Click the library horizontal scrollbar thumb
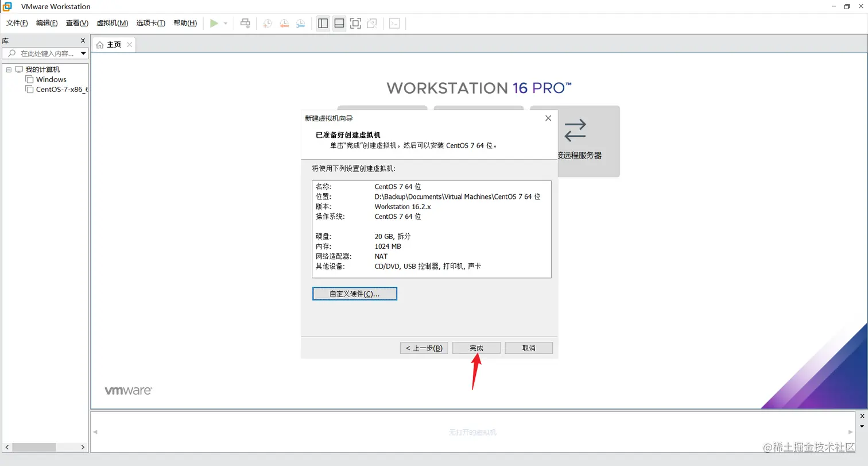This screenshot has width=868, height=466. (x=34, y=447)
